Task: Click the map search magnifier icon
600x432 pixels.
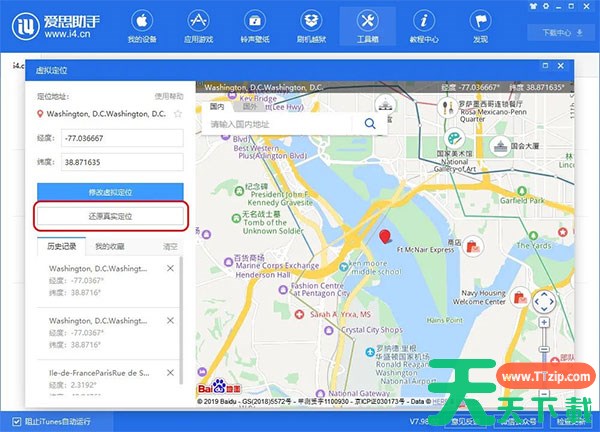Action: pyautogui.click(x=370, y=123)
